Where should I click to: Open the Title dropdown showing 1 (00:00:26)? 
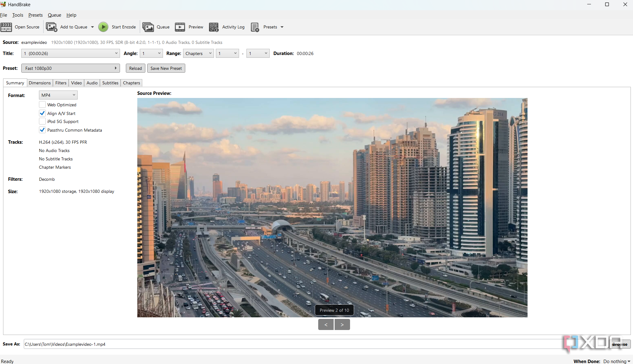71,53
